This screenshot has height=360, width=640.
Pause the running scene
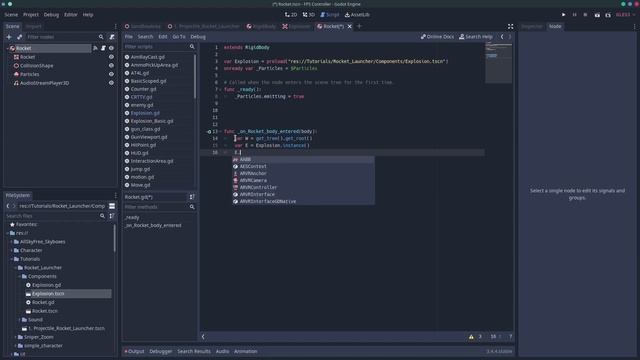574,15
